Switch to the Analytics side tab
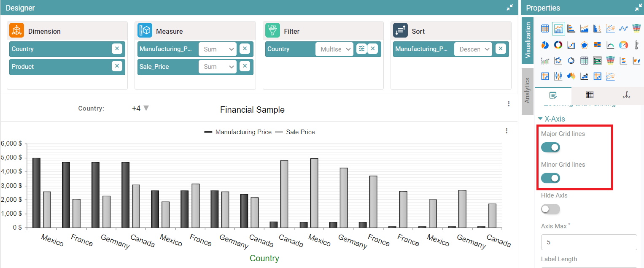644x268 pixels. pyautogui.click(x=527, y=90)
